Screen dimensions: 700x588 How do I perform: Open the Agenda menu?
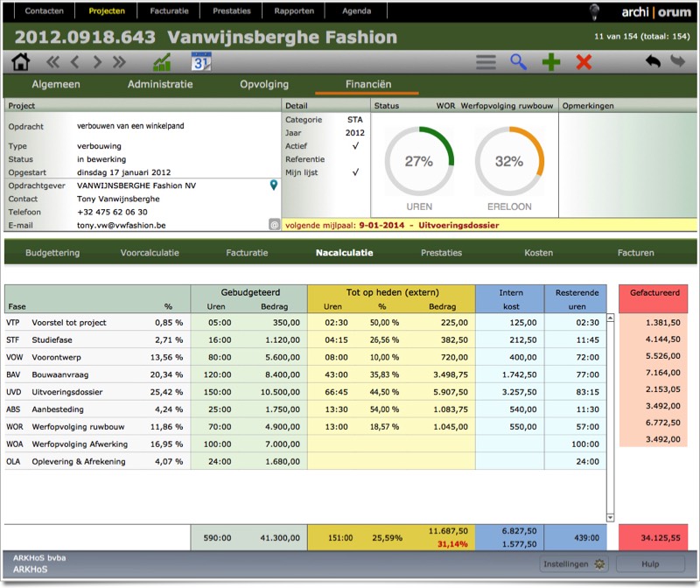pyautogui.click(x=356, y=10)
